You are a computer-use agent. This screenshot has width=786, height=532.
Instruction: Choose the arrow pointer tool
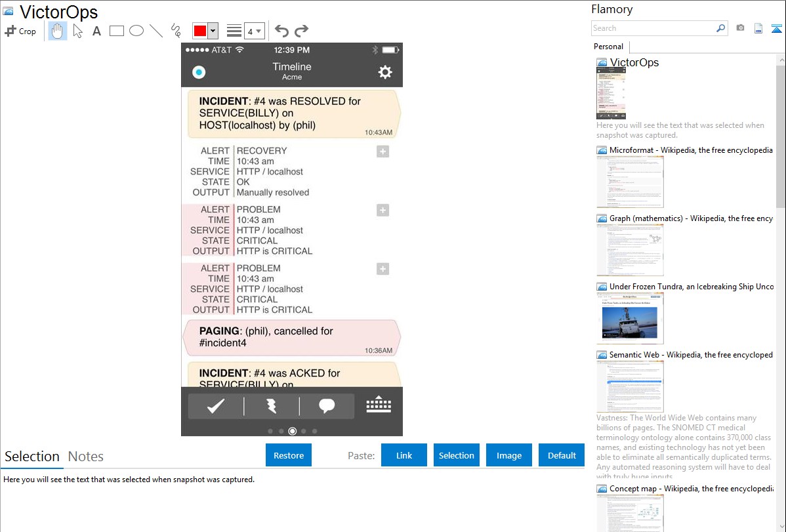pyautogui.click(x=77, y=31)
